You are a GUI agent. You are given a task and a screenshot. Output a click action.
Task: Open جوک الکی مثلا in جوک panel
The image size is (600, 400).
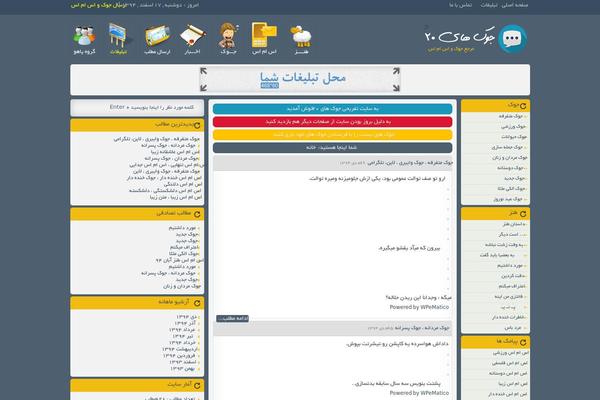(511, 188)
